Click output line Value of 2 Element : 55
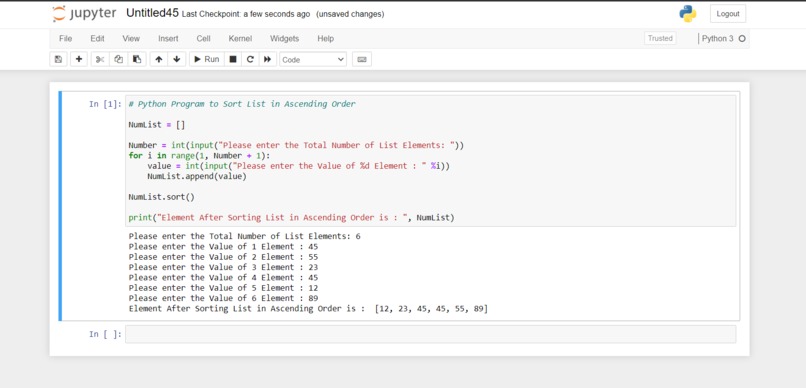 click(223, 257)
